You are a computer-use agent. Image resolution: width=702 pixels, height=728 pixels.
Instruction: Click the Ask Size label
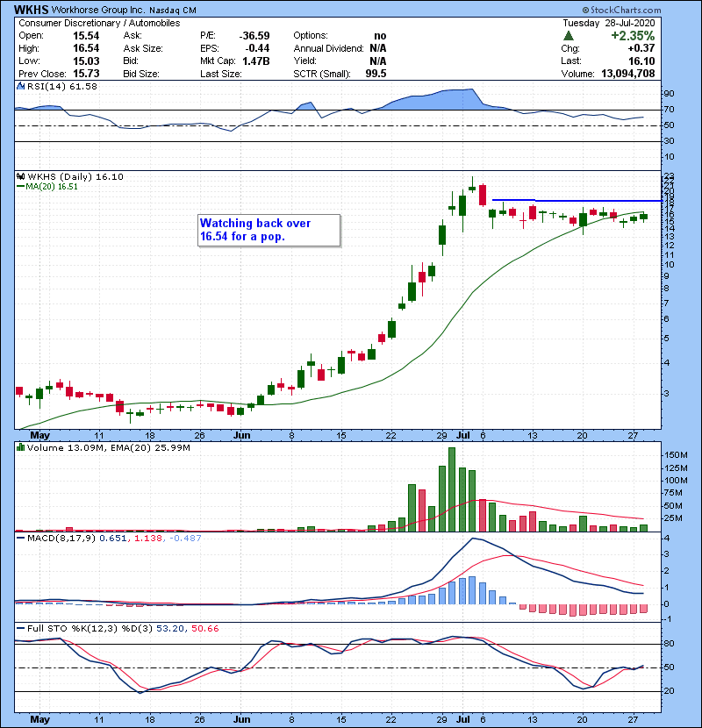click(x=143, y=48)
